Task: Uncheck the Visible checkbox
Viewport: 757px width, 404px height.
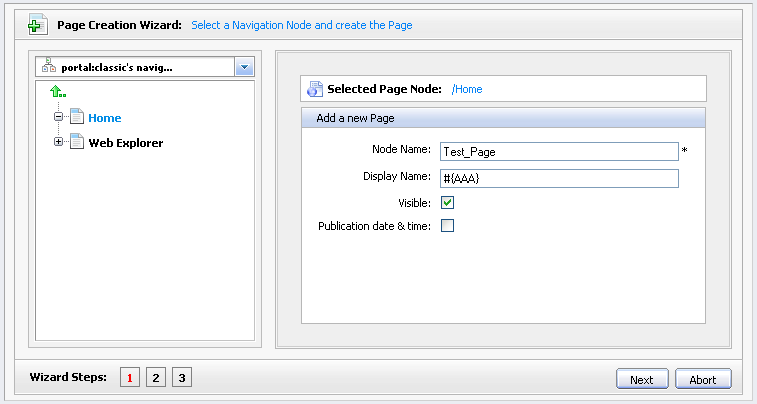Action: (x=448, y=203)
